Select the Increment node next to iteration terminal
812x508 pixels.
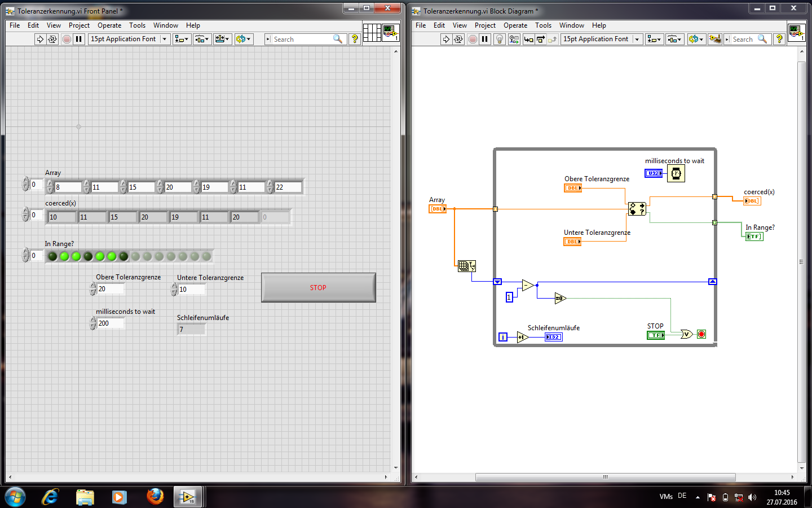click(522, 337)
